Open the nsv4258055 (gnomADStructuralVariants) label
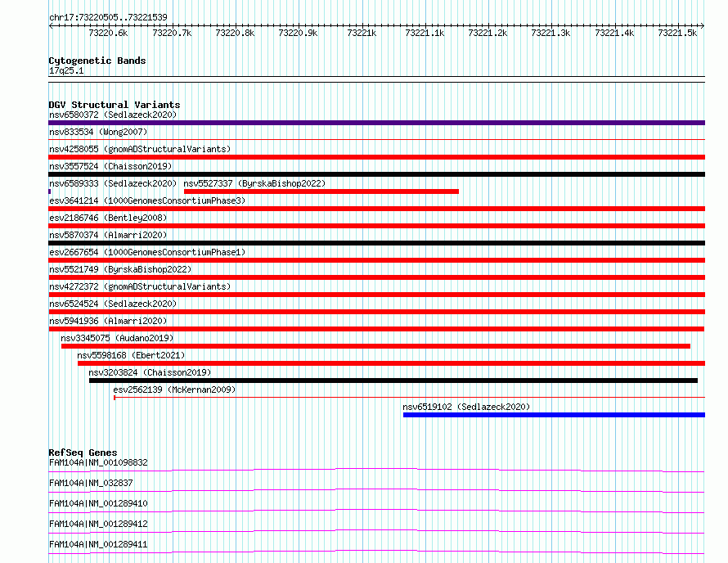 pos(140,149)
